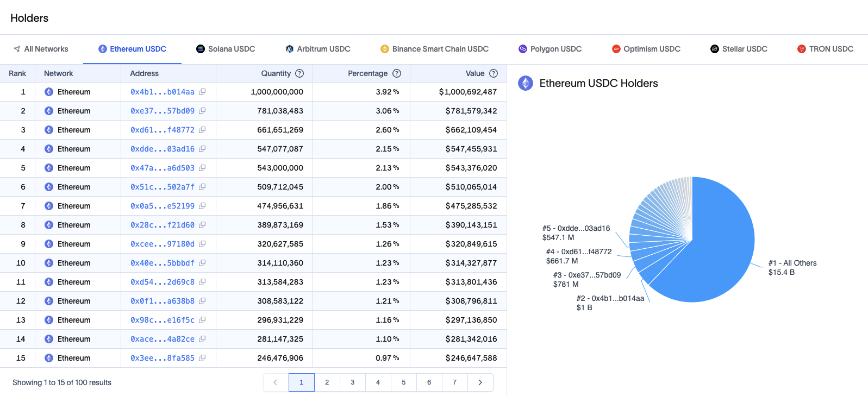Click the Quantity column help icon
The image size is (868, 396).
coord(299,73)
